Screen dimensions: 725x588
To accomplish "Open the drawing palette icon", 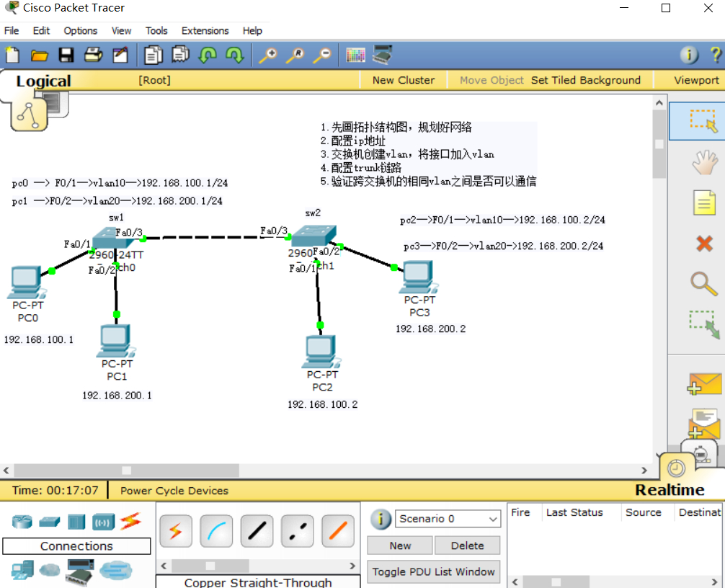I will [355, 55].
